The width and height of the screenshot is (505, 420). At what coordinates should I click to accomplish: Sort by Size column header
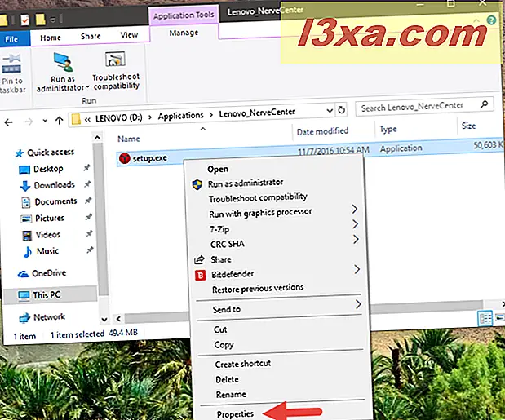click(x=469, y=126)
